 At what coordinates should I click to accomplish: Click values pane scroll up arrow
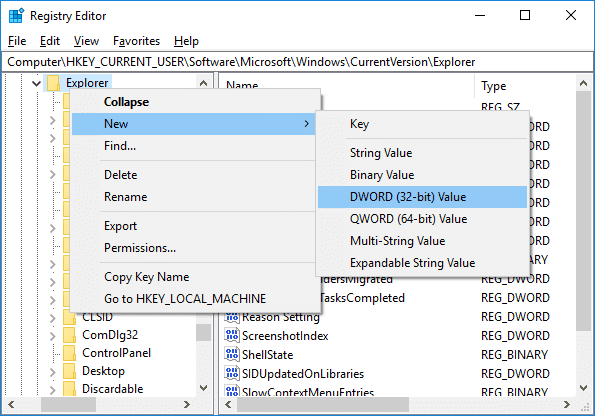[583, 83]
